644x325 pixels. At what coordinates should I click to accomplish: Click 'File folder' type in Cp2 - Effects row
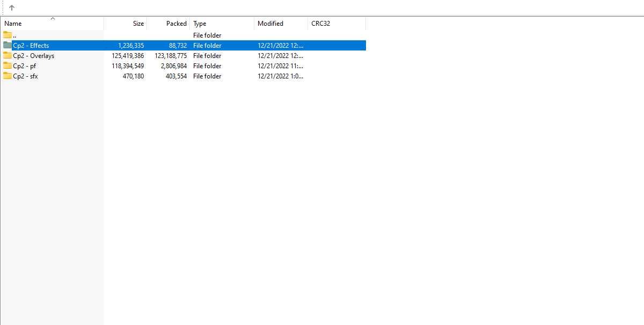coord(207,46)
